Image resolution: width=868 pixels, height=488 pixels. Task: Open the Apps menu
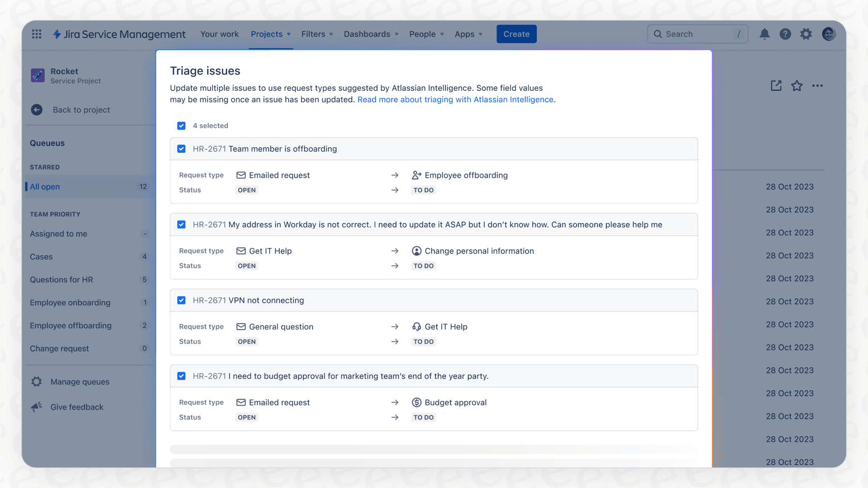[468, 34]
